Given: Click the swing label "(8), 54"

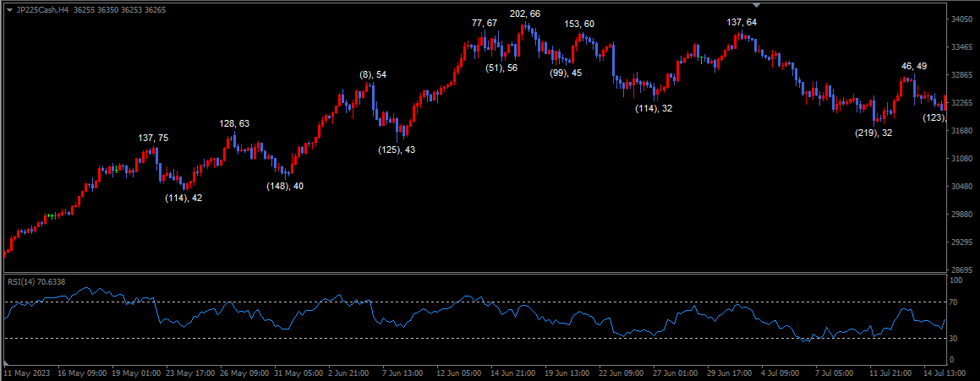Looking at the screenshot, I should tap(373, 75).
